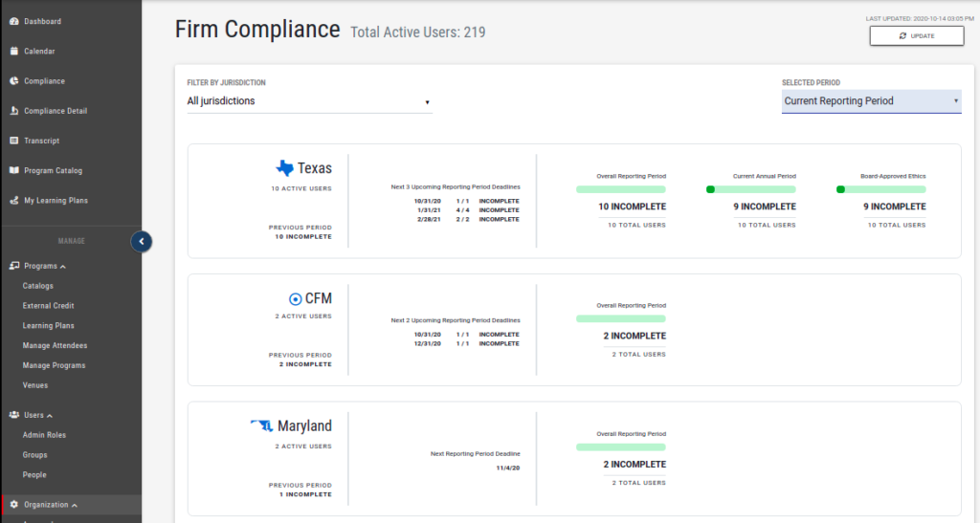Open Dashboard from the sidebar

click(x=42, y=21)
